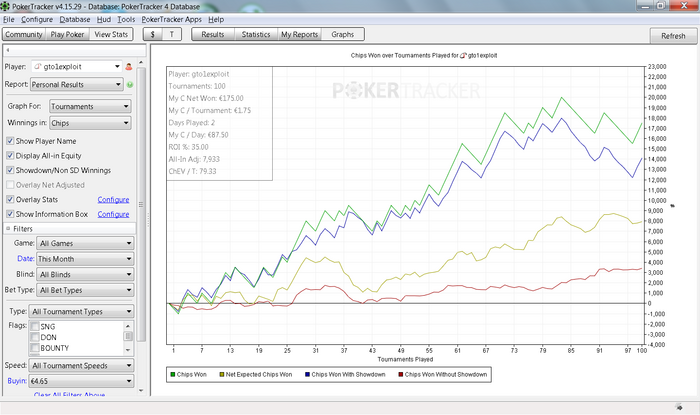The width and height of the screenshot is (700, 415).
Task: Click the Refresh button
Action: (673, 36)
